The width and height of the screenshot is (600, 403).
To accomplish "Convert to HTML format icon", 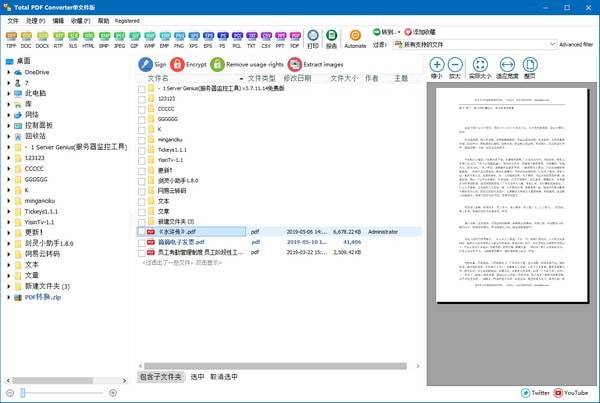I will (88, 36).
